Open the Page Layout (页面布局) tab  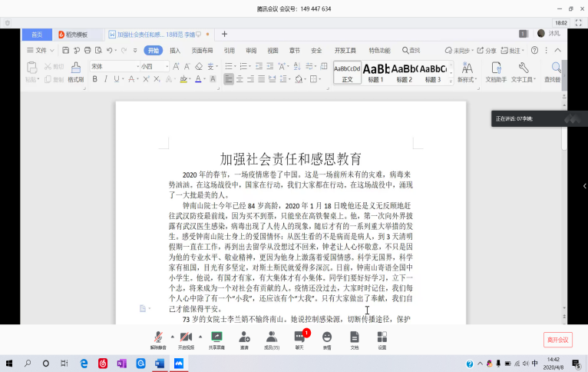point(202,51)
